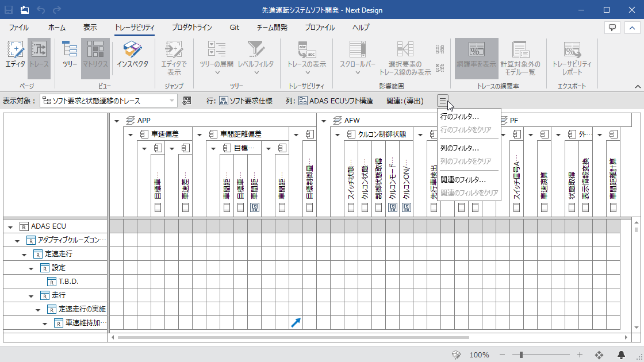Open the Git ribbon tab
Screen dimensions: 644x362
click(x=235, y=28)
